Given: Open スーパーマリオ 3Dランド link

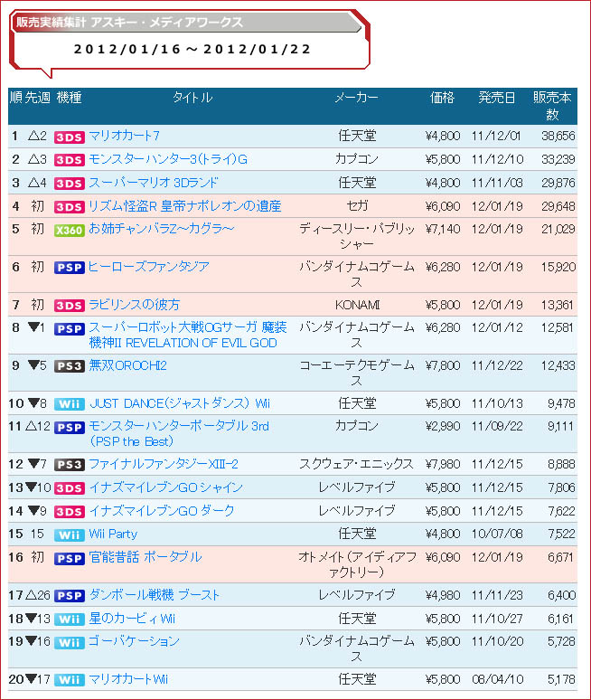Looking at the screenshot, I should pos(154,183).
